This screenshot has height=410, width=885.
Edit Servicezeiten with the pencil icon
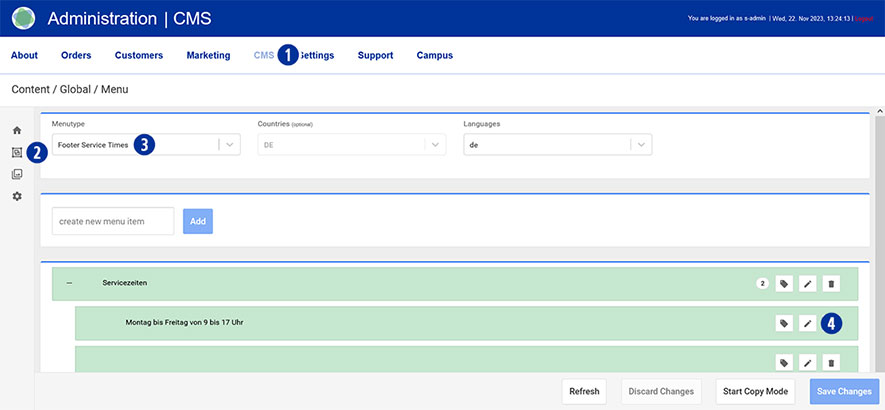[807, 284]
